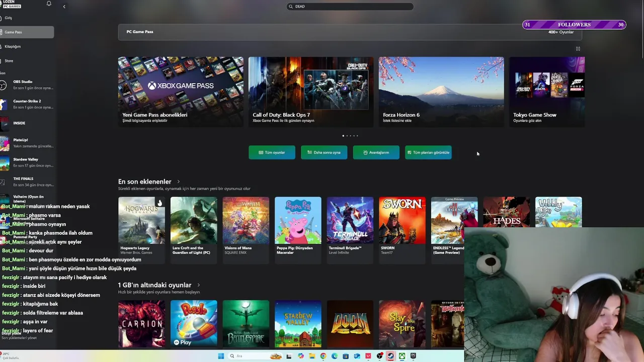Open the Slay the Spire tile
This screenshot has width=644, height=362.
[x=402, y=324]
